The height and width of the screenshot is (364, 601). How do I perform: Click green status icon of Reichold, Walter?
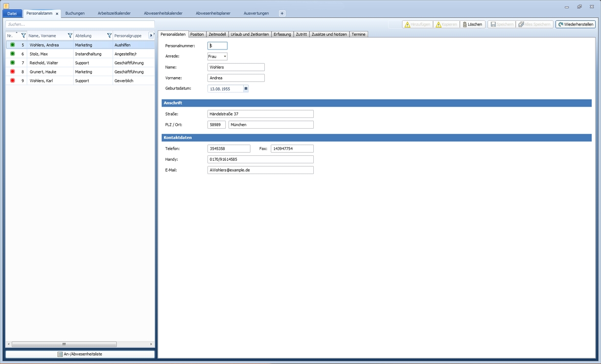[x=12, y=62]
